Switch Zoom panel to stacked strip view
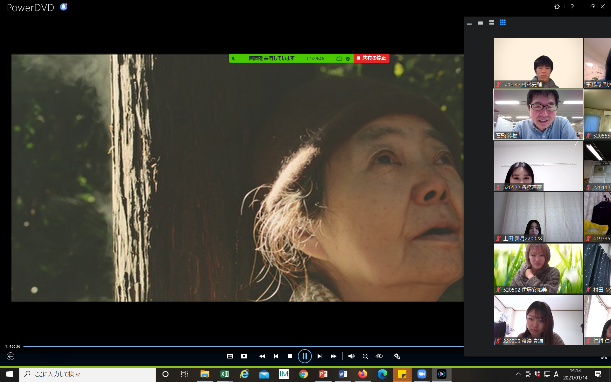 pyautogui.click(x=491, y=23)
